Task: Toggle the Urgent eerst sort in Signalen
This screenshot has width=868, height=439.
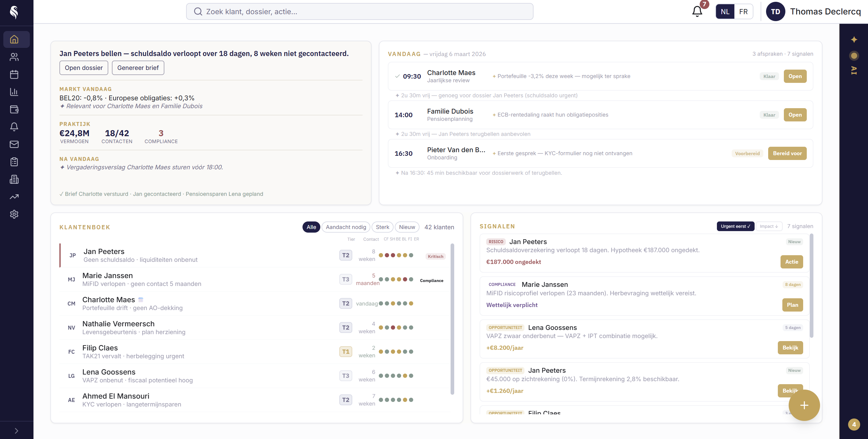Action: coord(735,226)
